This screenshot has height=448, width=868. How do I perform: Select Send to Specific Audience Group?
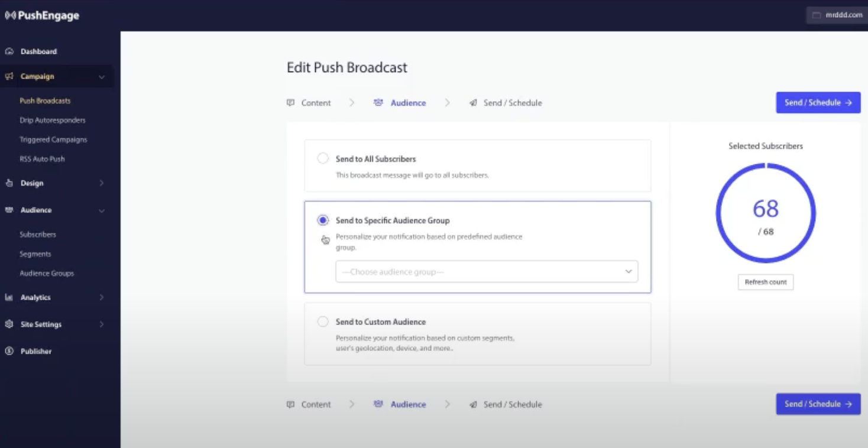coord(323,219)
